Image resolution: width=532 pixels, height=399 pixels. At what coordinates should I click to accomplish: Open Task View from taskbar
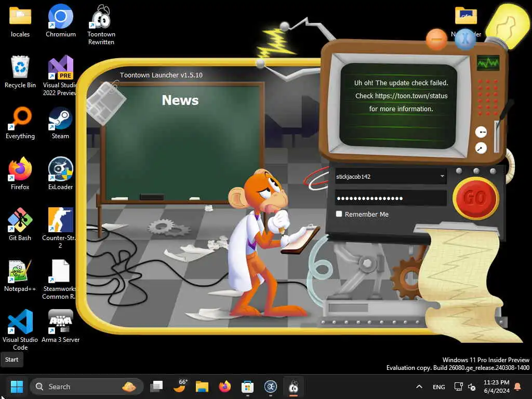156,387
